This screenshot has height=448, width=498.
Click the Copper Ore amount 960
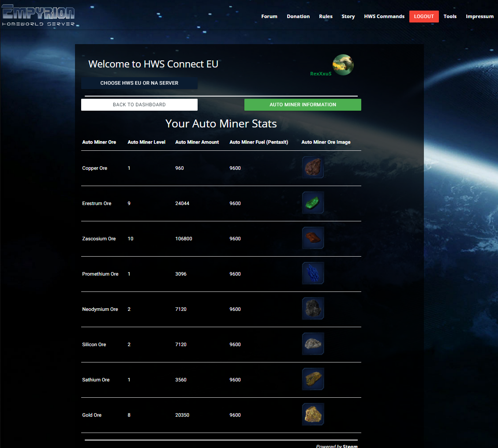pos(180,168)
